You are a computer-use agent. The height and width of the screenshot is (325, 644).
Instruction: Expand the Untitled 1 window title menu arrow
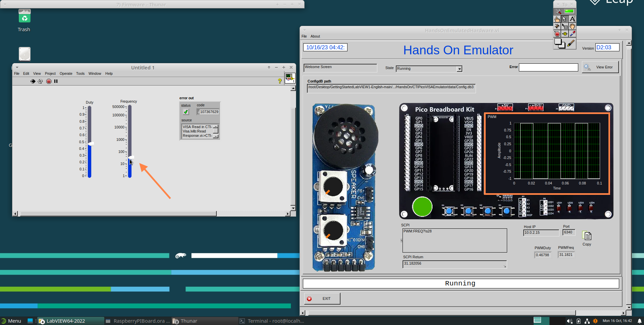click(x=17, y=67)
